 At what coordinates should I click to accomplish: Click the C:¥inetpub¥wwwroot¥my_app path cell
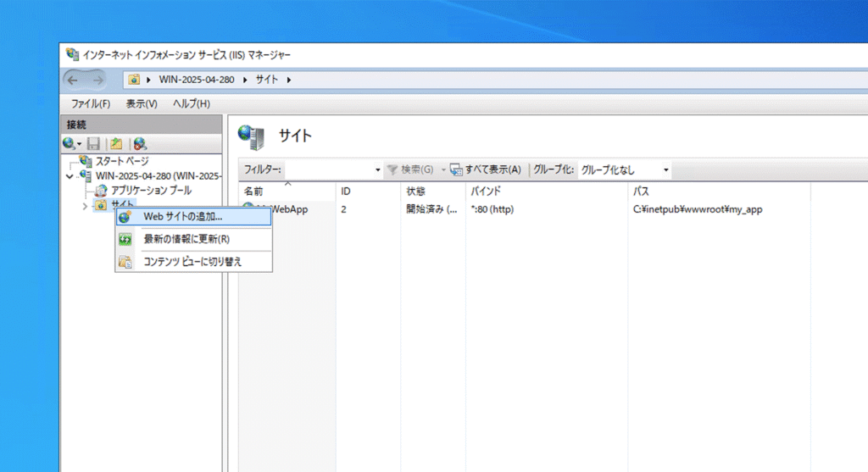click(698, 209)
